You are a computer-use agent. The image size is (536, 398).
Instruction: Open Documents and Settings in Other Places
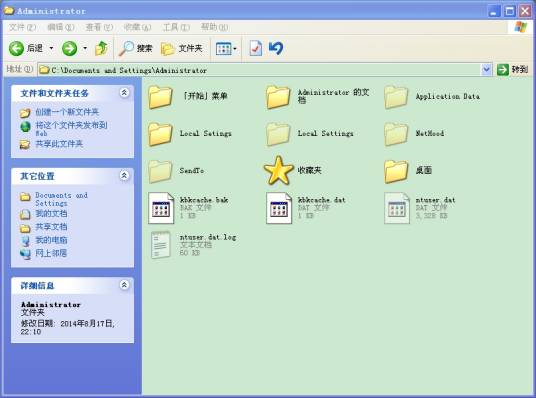[62, 199]
